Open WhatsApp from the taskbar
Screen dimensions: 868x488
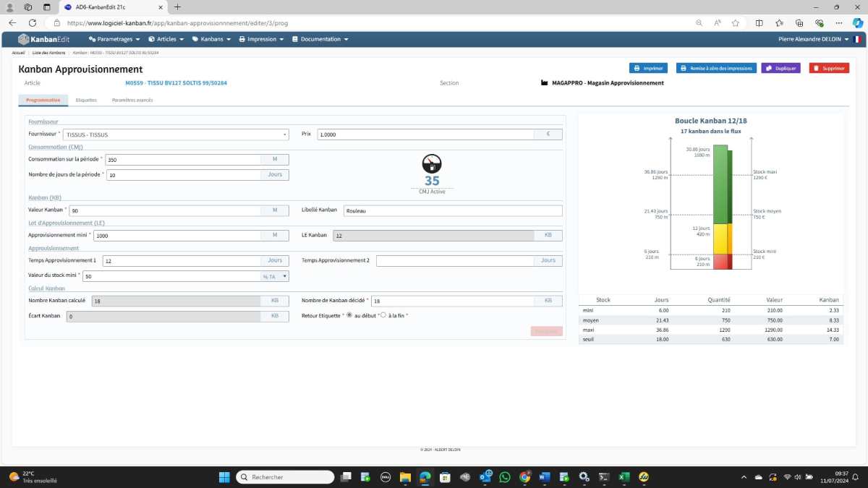pos(505,477)
